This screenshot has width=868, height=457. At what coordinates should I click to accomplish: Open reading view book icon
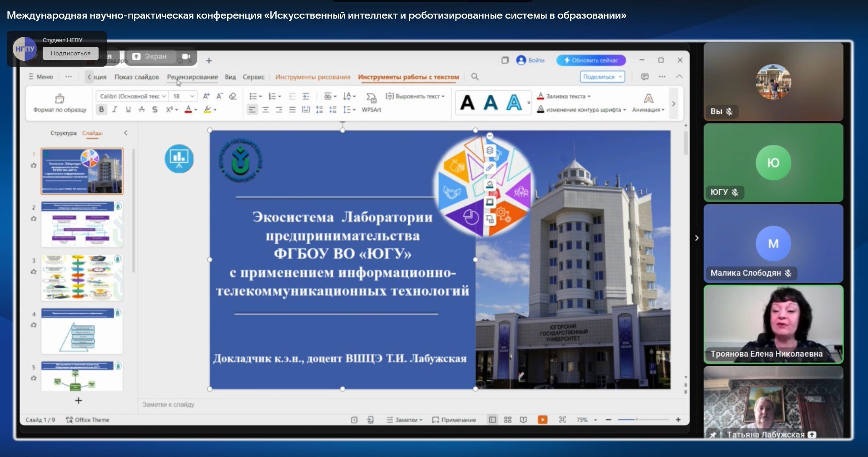click(x=523, y=420)
